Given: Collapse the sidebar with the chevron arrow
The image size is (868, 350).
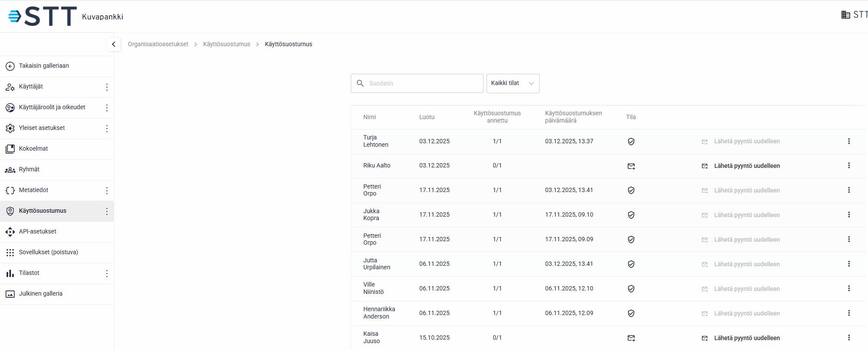Looking at the screenshot, I should pos(114,44).
